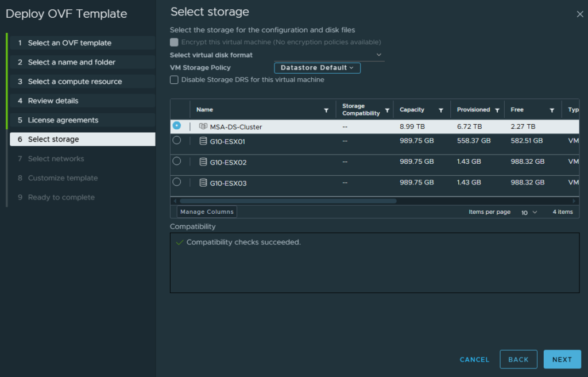Click the 8.99 TB capacity cell
This screenshot has height=377, width=588.
tap(412, 126)
